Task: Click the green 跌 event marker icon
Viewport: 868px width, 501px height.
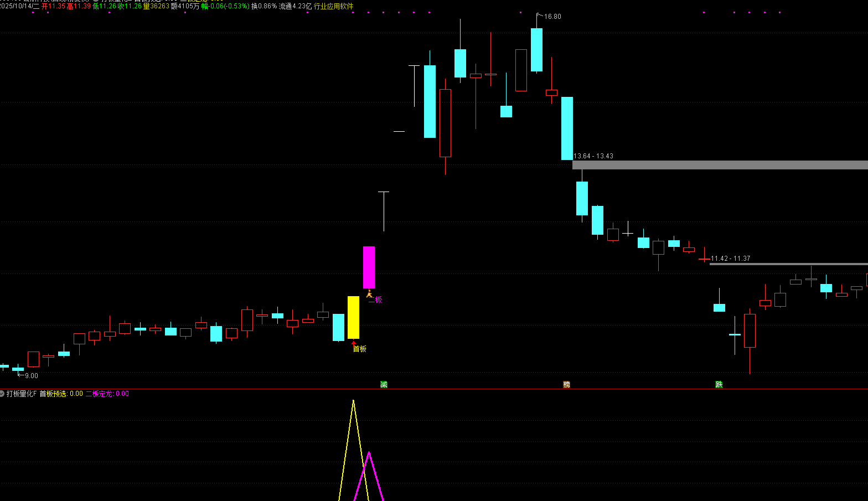Action: click(x=719, y=384)
